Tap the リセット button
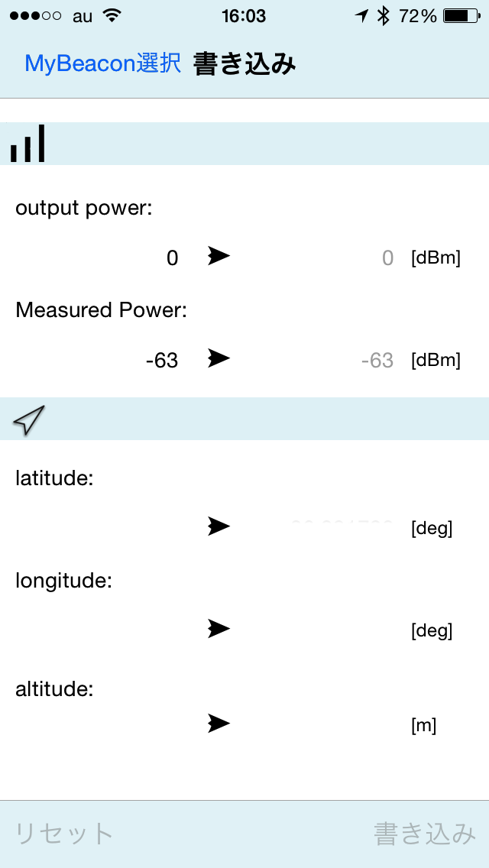 tap(63, 834)
